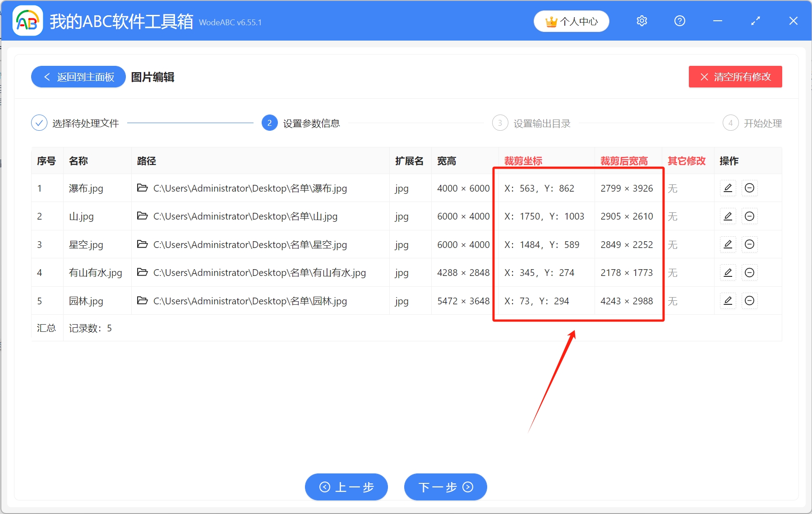Remove the 有山有水.jpg row
Viewport: 812px width, 514px height.
[750, 273]
